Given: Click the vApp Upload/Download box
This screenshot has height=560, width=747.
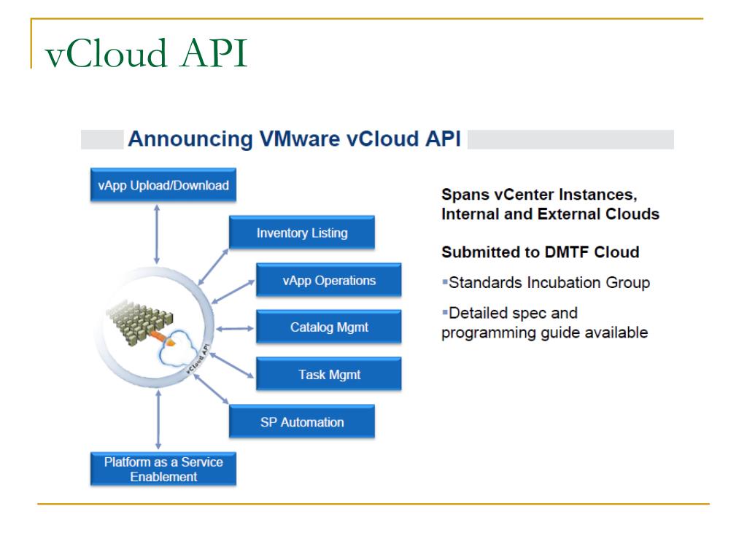Looking at the screenshot, I should [x=163, y=184].
